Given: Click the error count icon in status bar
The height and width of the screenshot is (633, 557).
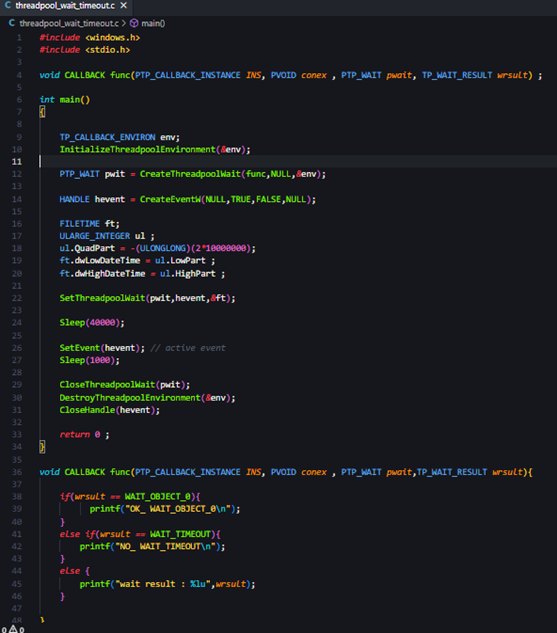Looking at the screenshot, I should point(4,629).
